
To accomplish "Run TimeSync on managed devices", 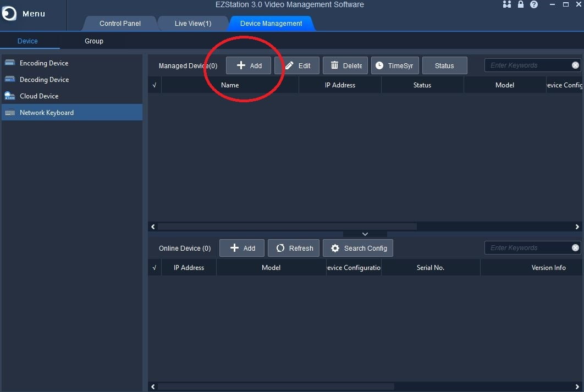I will tap(395, 65).
